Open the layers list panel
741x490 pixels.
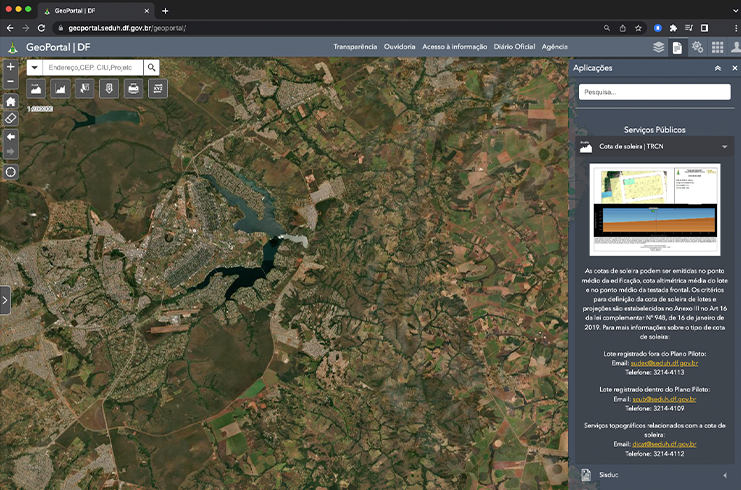click(658, 47)
